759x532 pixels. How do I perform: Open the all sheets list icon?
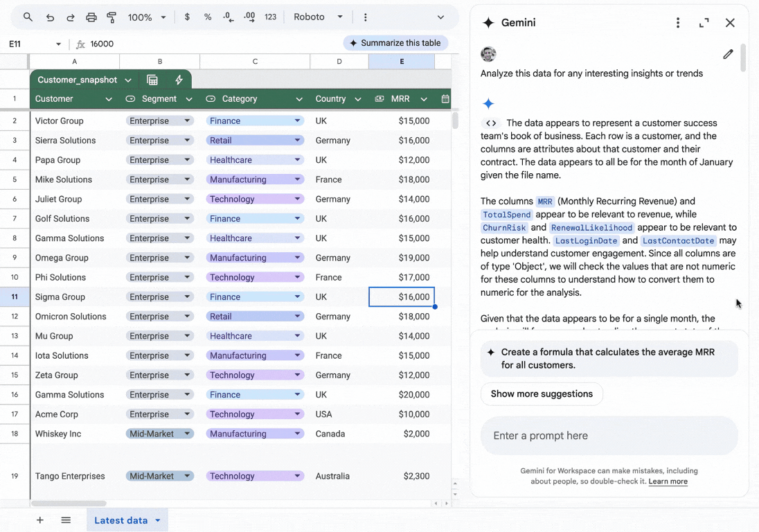pos(66,520)
